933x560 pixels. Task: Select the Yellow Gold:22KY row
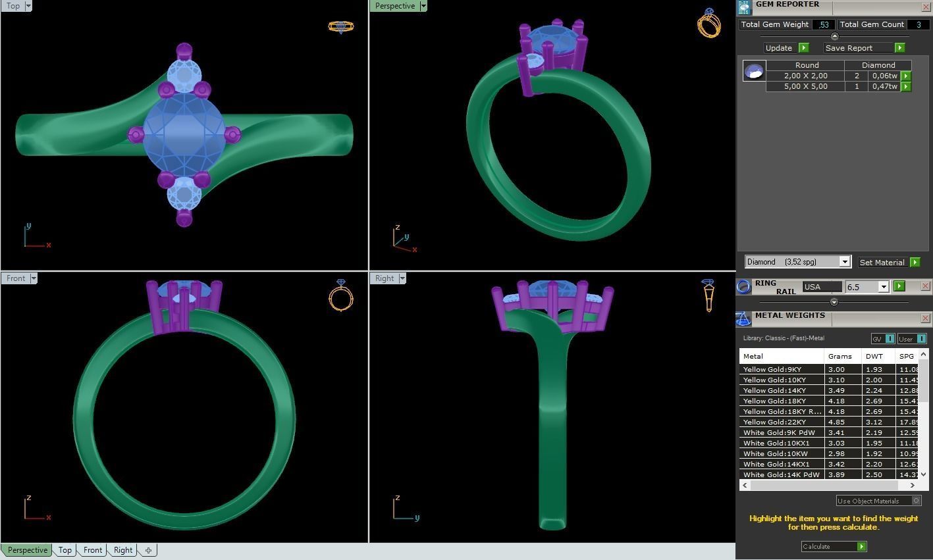[830, 422]
